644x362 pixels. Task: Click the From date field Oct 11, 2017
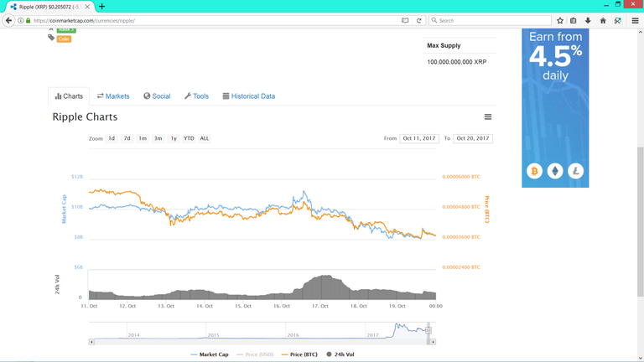pos(419,138)
